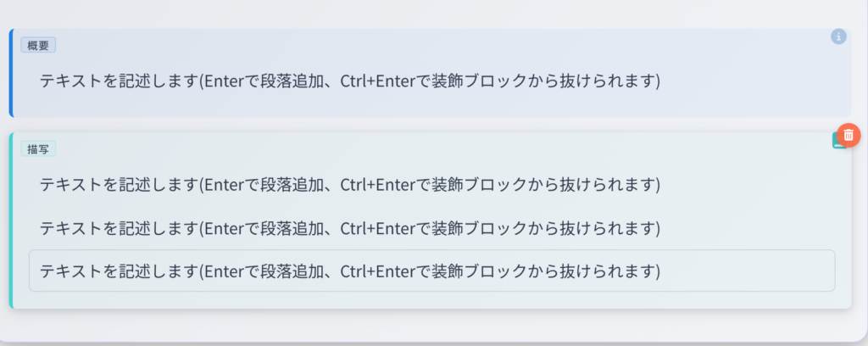Click the 描写 block label tag
The width and height of the screenshot is (868, 346).
tap(38, 148)
